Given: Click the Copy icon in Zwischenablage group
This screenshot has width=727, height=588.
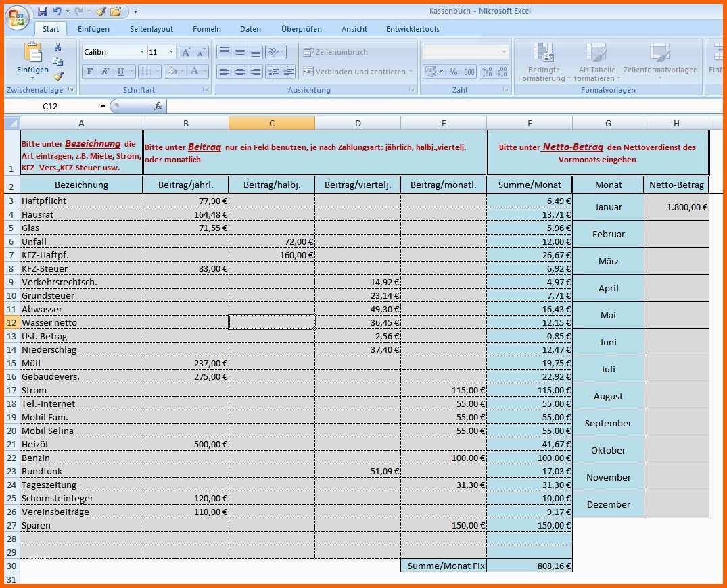Looking at the screenshot, I should tap(58, 62).
